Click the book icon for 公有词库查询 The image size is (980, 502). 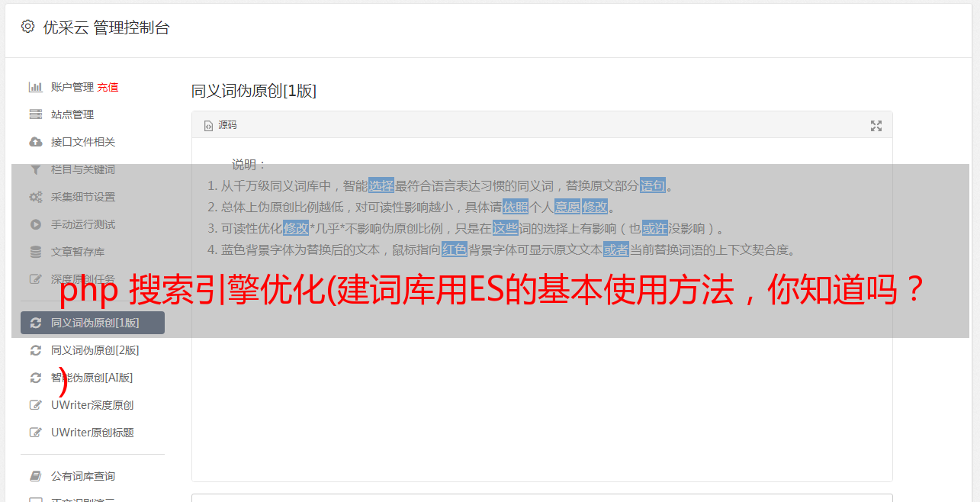[35, 476]
